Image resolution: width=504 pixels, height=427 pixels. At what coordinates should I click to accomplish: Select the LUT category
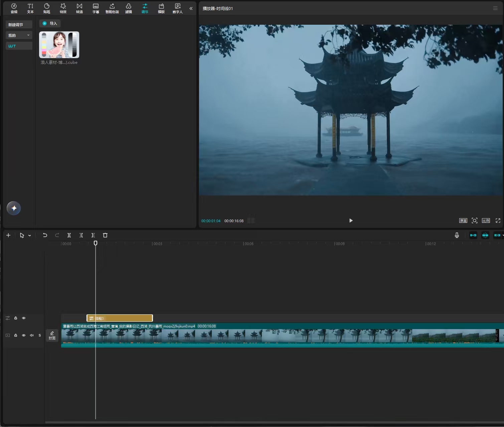(19, 46)
